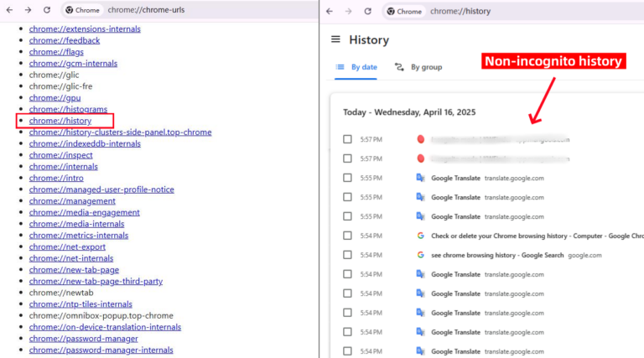Open chrome://intro link
Image resolution: width=644 pixels, height=358 pixels.
click(x=56, y=179)
